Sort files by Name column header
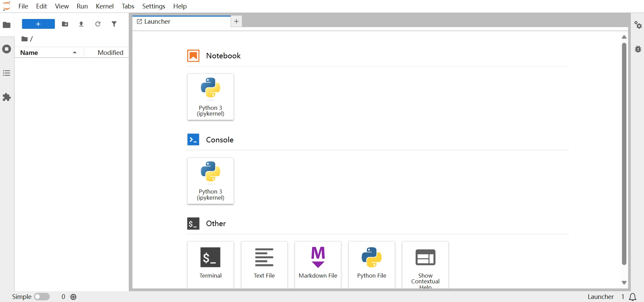644x302 pixels. click(x=29, y=53)
